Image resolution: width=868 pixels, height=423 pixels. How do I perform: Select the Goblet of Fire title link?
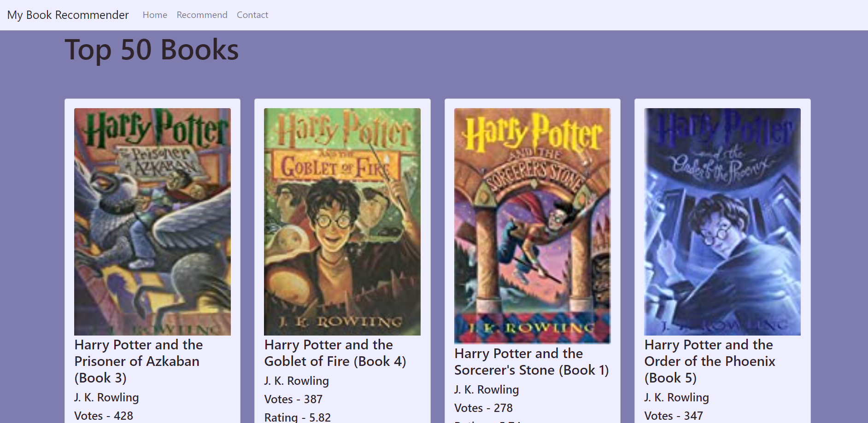[335, 353]
